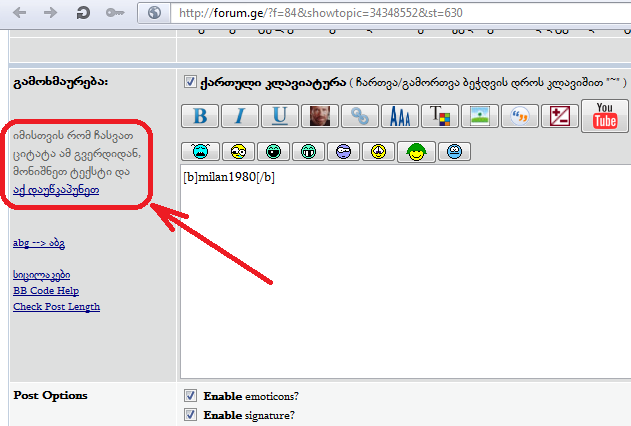This screenshot has height=426, width=631.
Task: Open the 'სიცილაკები' smilies link
Action: 41,275
